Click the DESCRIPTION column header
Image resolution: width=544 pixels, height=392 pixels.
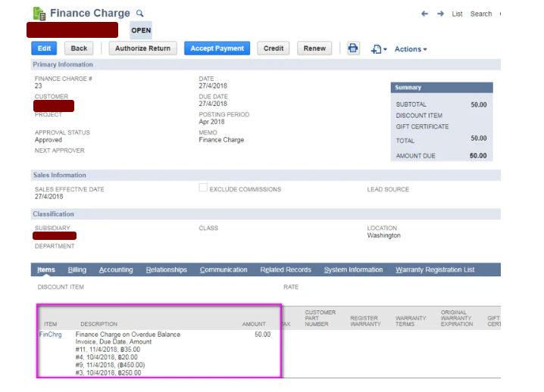99,324
